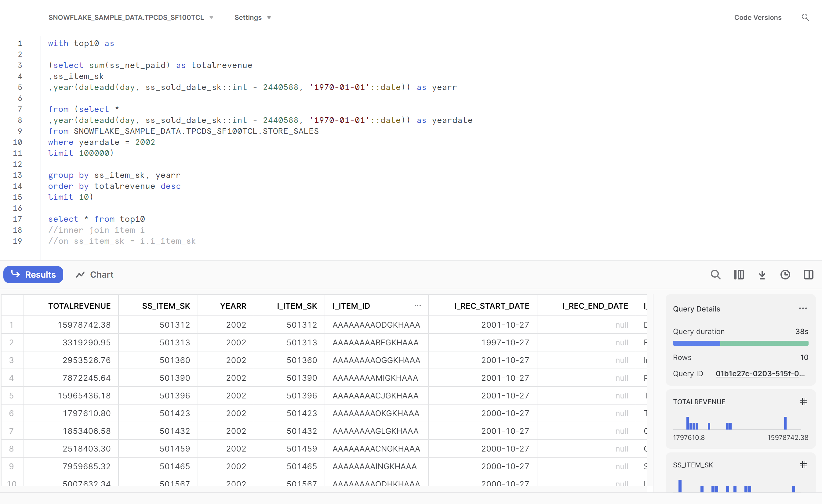Expand the database schema selector dropdown

[x=131, y=17]
